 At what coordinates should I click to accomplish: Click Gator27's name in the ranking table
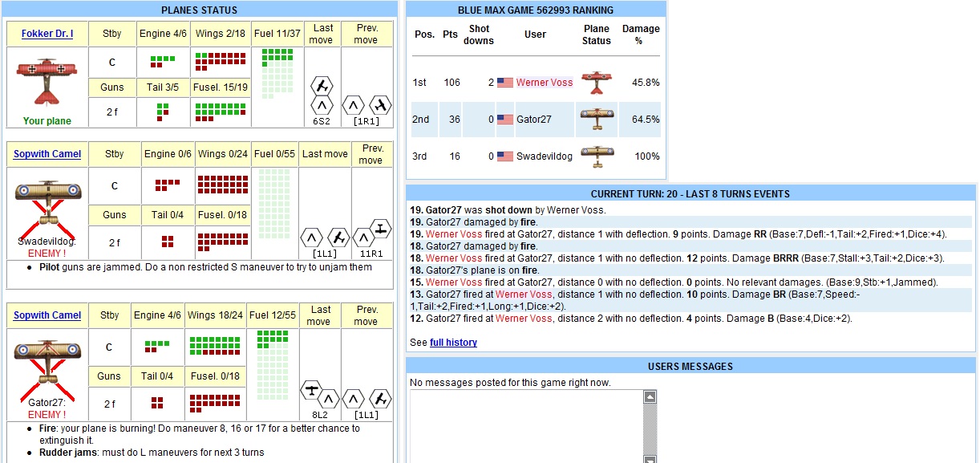[x=533, y=120]
